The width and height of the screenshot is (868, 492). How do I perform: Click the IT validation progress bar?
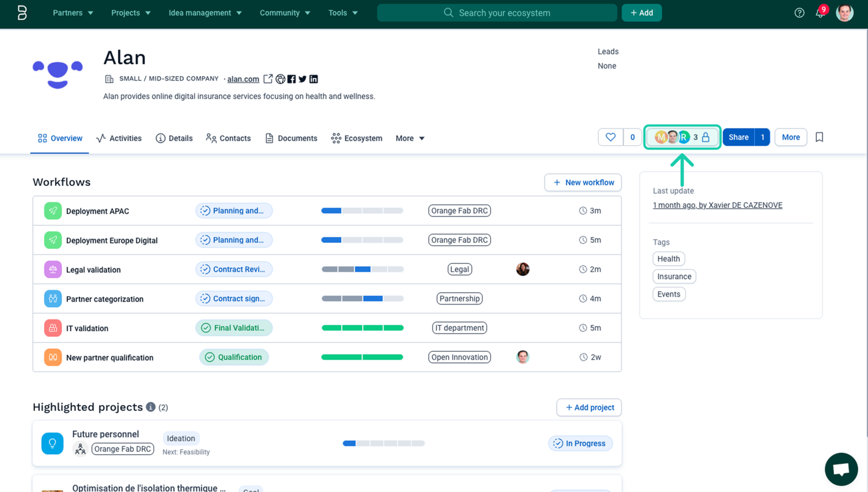click(362, 328)
